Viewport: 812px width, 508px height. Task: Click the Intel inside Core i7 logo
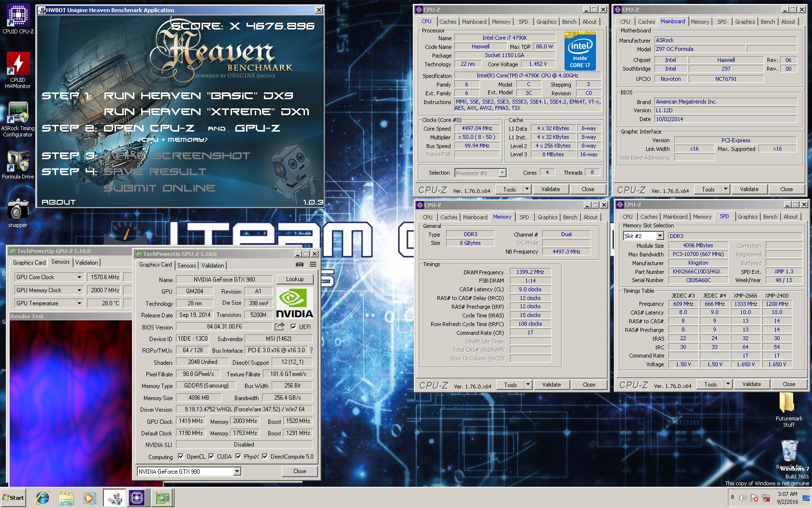point(580,51)
